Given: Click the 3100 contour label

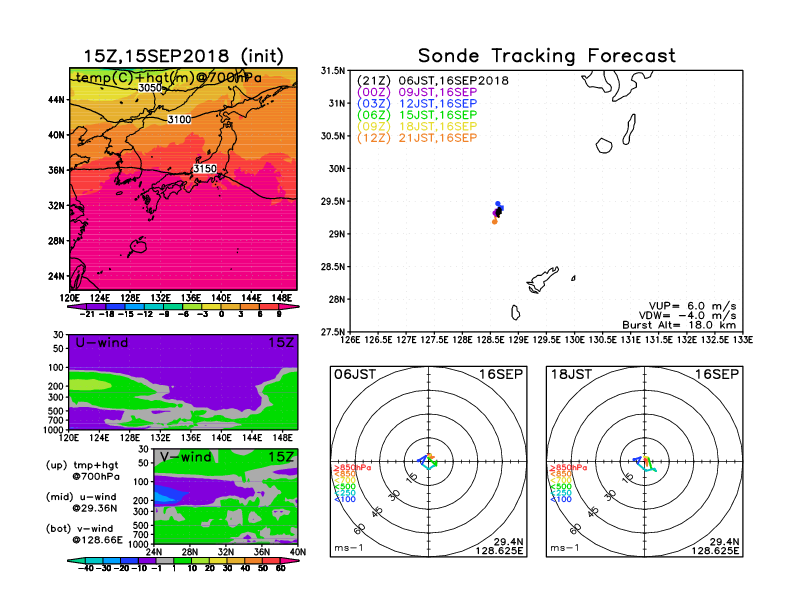Looking at the screenshot, I should [179, 120].
